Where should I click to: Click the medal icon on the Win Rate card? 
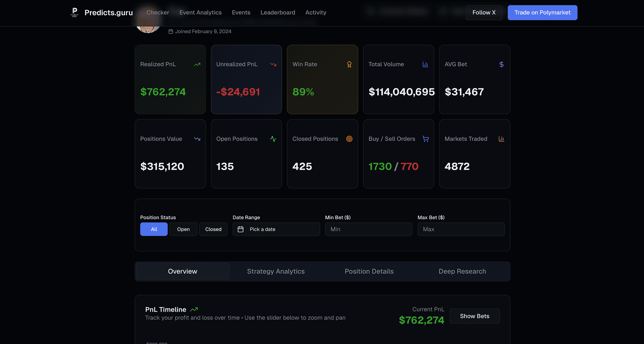coord(349,64)
